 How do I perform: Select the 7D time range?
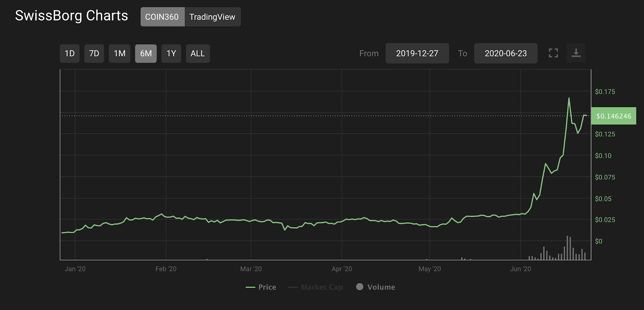coord(94,54)
